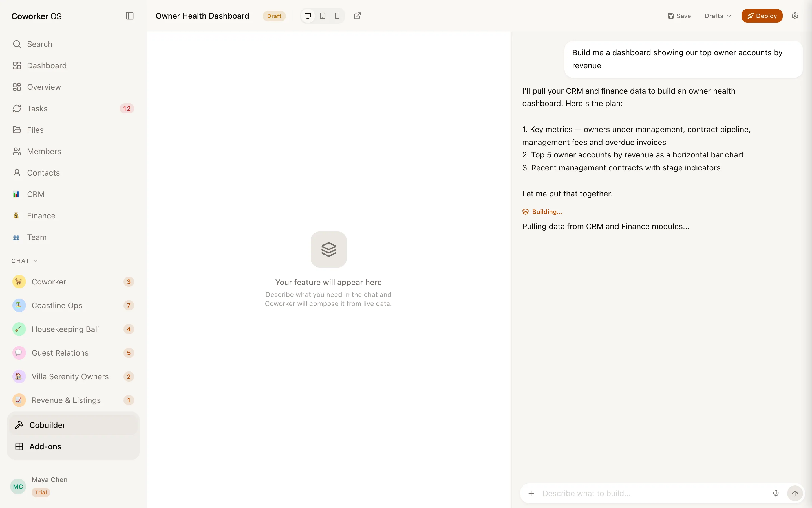The image size is (812, 508).
Task: Open Maya Chen profile avatar
Action: tap(18, 487)
